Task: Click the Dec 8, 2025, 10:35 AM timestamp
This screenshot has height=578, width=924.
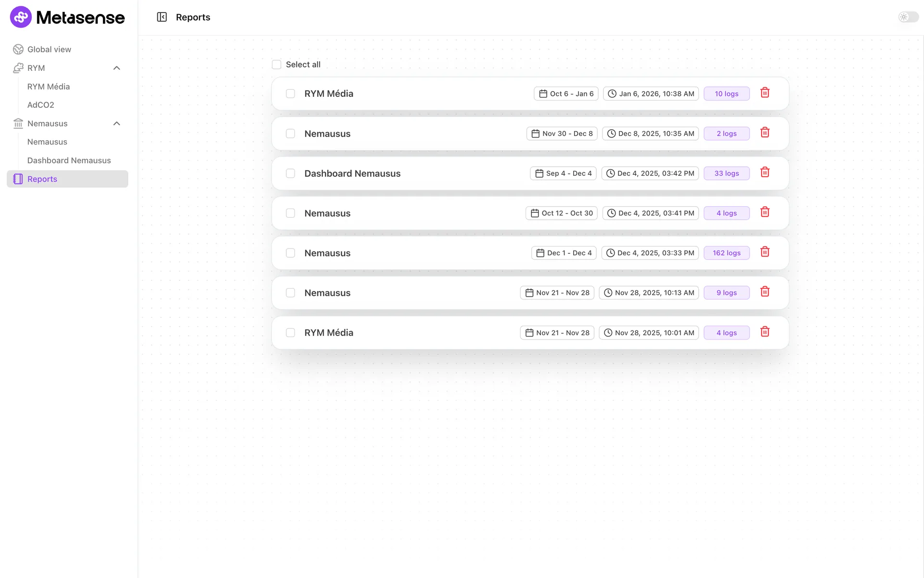Action: coord(650,134)
